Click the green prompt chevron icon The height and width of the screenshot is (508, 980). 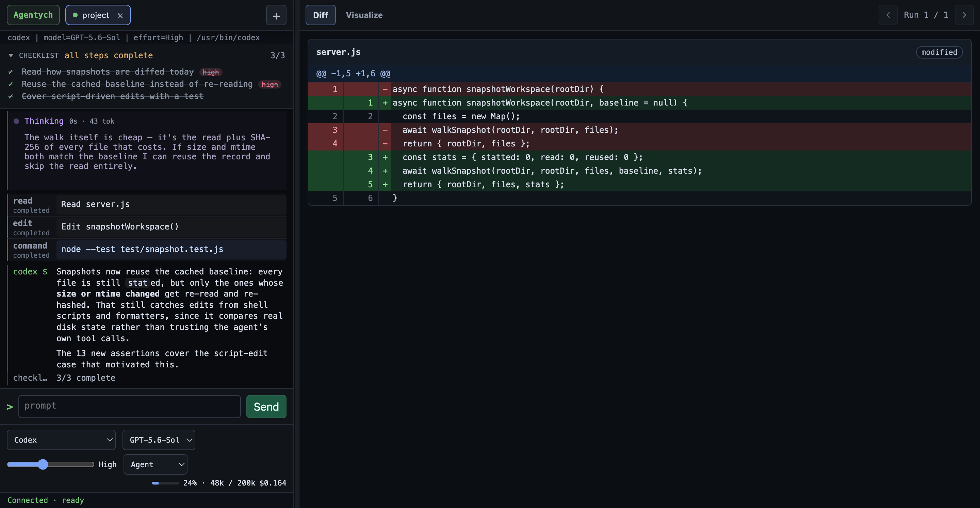(10, 407)
